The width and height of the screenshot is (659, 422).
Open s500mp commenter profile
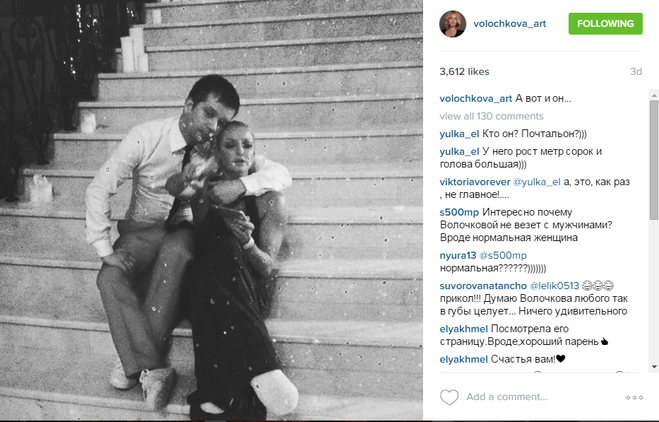[x=459, y=212]
